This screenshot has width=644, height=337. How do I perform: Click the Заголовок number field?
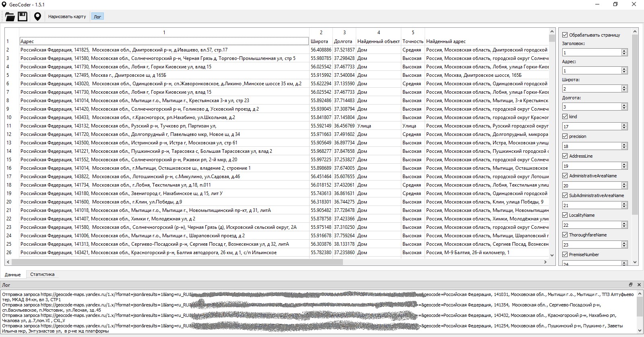[x=592, y=52]
